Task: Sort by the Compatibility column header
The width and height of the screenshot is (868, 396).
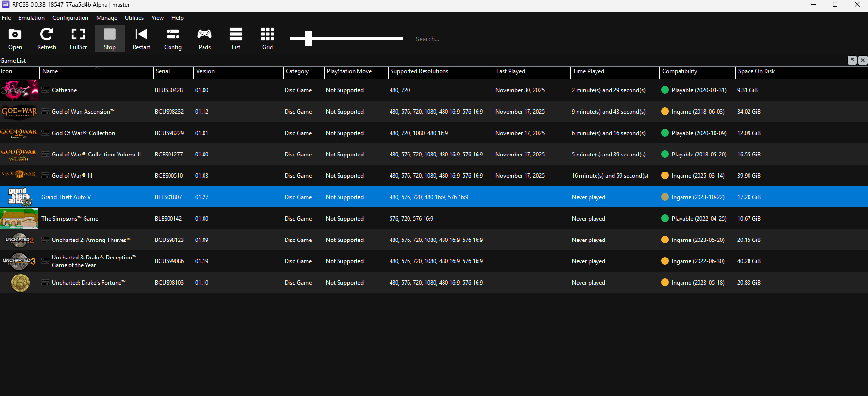Action: (698, 72)
